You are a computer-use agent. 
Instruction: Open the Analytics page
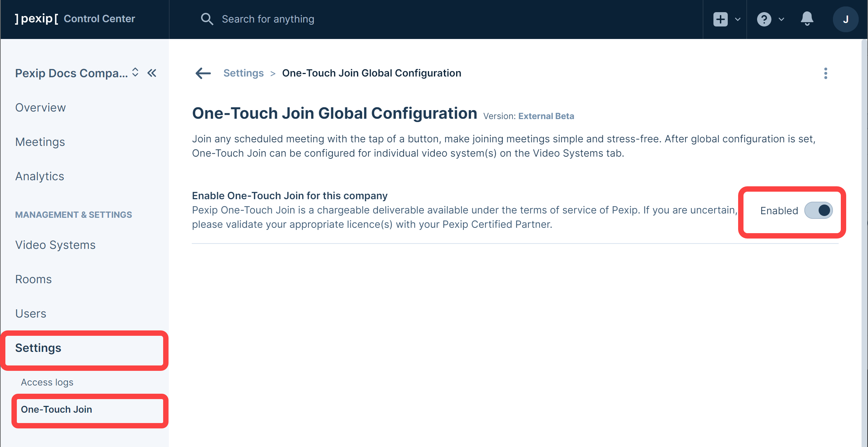click(40, 176)
